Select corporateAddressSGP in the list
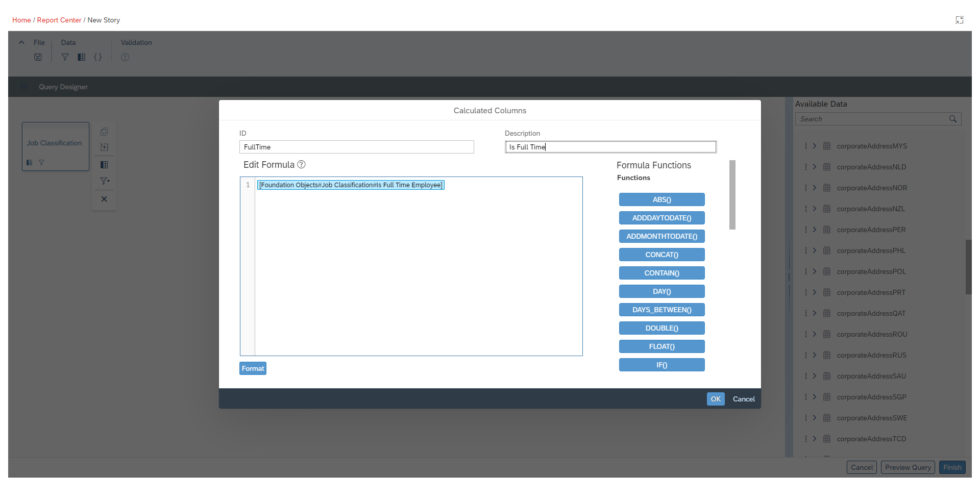Screen dimensions: 980x478 click(x=872, y=397)
